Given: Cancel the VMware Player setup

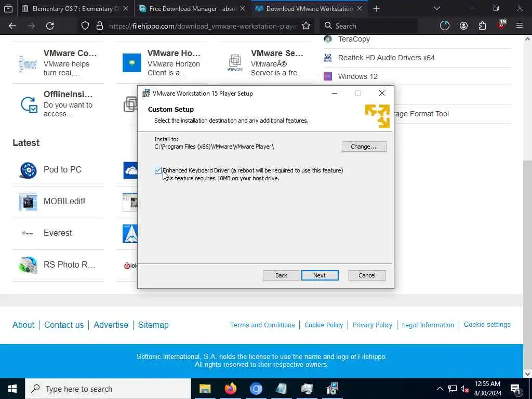Looking at the screenshot, I should pos(367,275).
